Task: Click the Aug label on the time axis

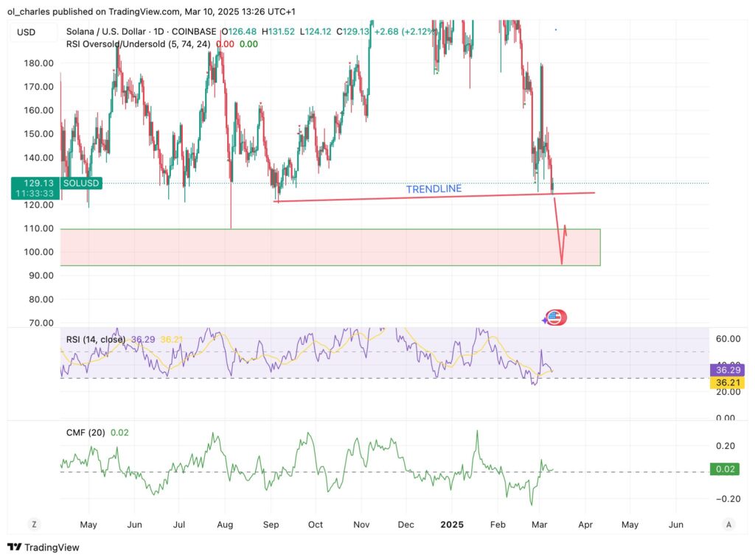Action: point(226,525)
